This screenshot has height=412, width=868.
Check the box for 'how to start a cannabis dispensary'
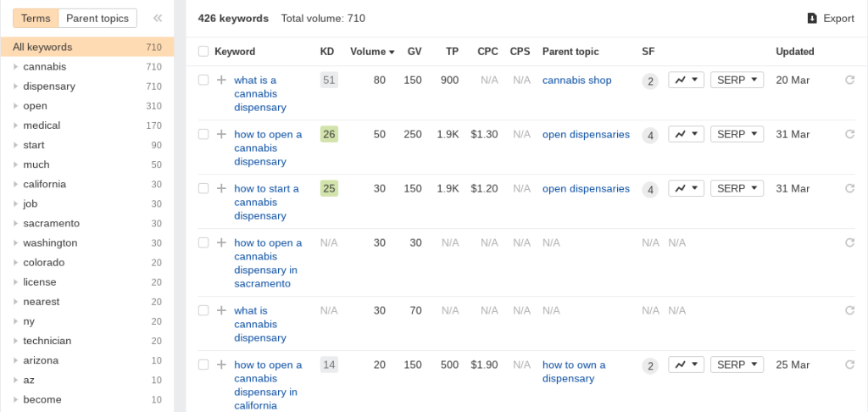point(203,188)
